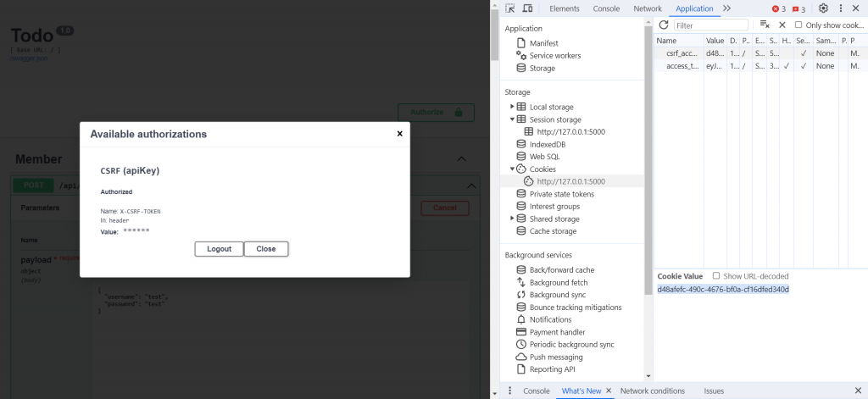The height and width of the screenshot is (399, 868).
Task: Open Issues drawer tab
Action: click(x=714, y=391)
